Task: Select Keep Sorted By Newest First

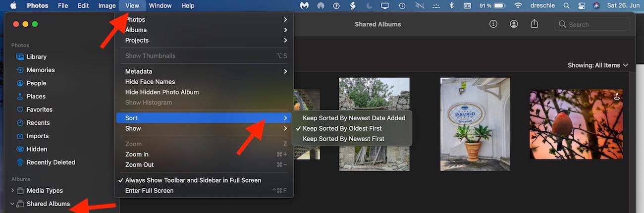Action: point(352,139)
